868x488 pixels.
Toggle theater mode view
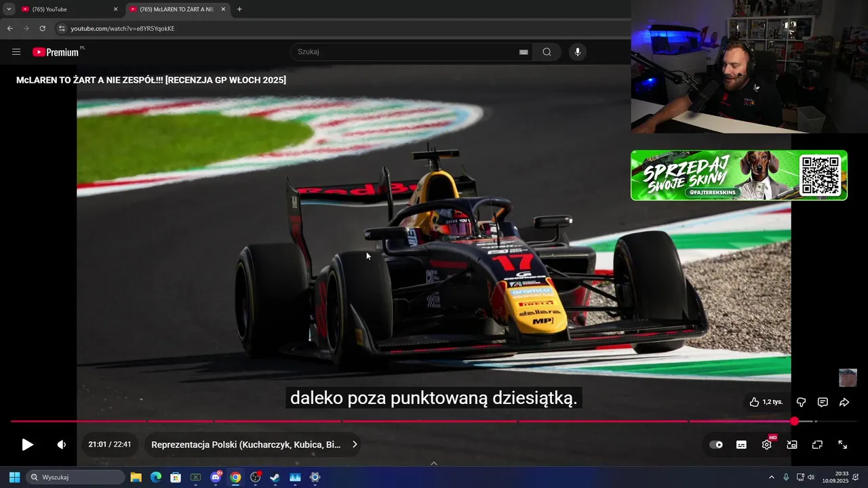click(817, 445)
